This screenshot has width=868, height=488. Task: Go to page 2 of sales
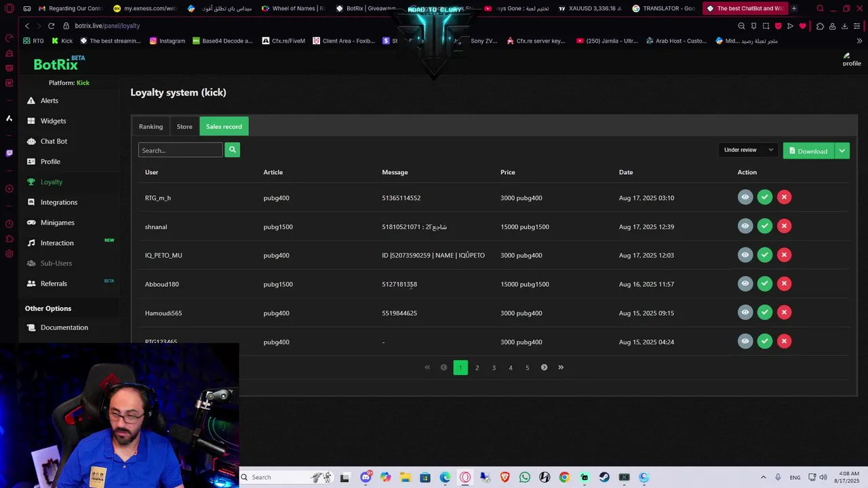click(x=477, y=367)
